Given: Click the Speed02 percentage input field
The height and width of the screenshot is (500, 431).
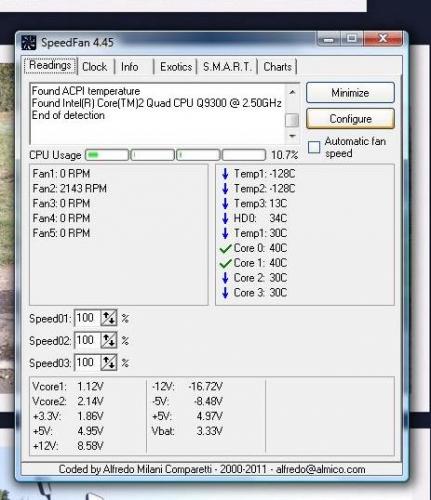Looking at the screenshot, I should pos(88,340).
